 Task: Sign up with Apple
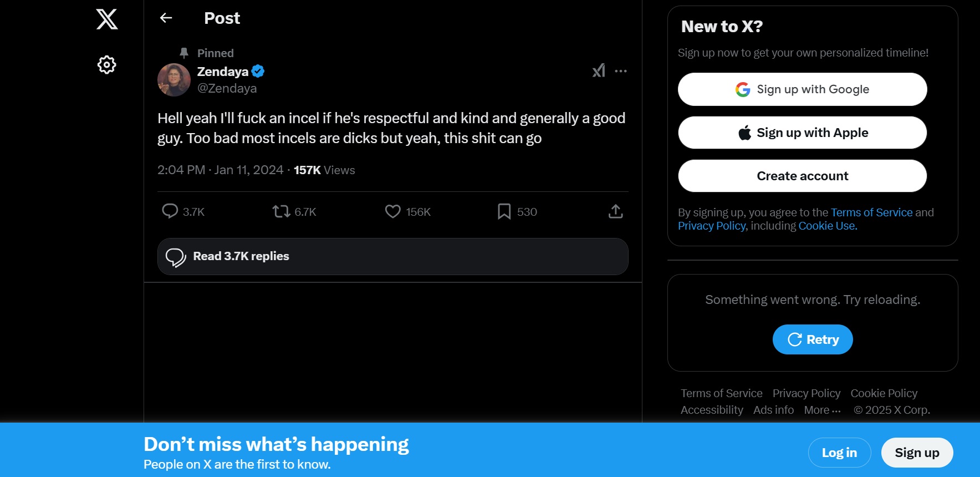tap(802, 133)
